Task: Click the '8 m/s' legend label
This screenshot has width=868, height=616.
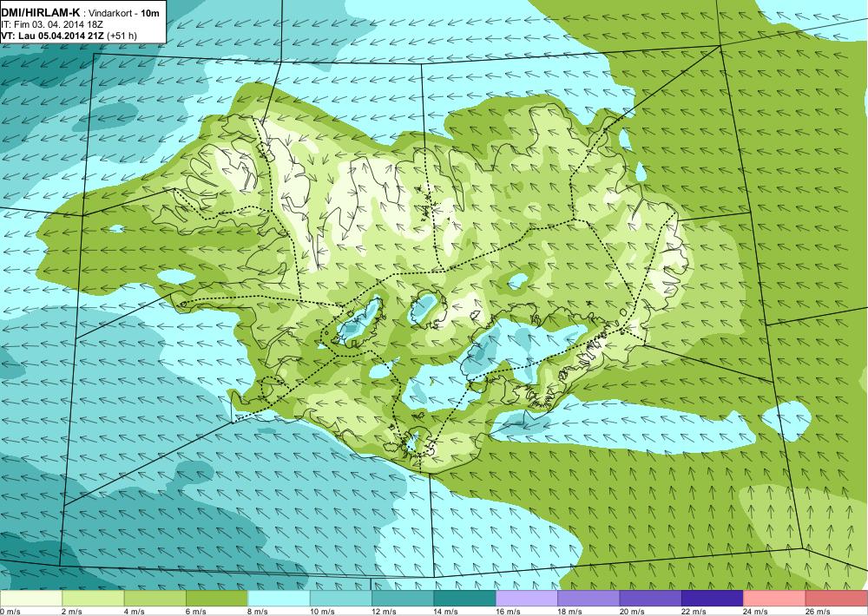Action: [259, 611]
